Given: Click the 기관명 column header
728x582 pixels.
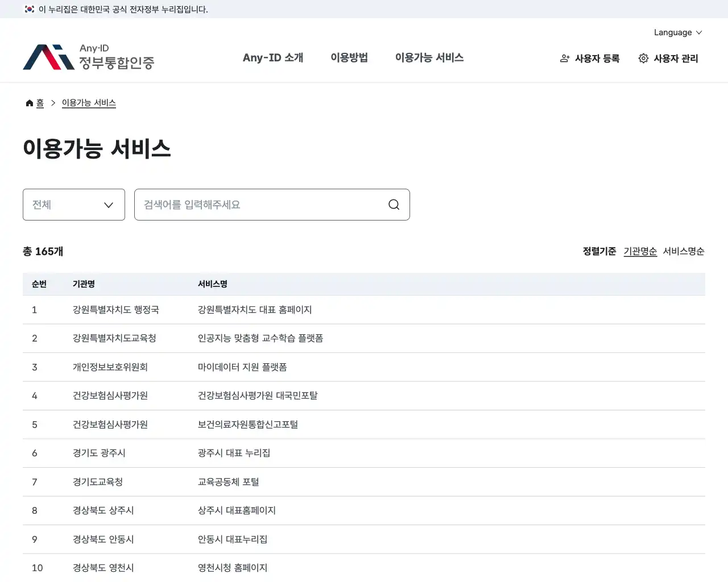Looking at the screenshot, I should (x=84, y=284).
